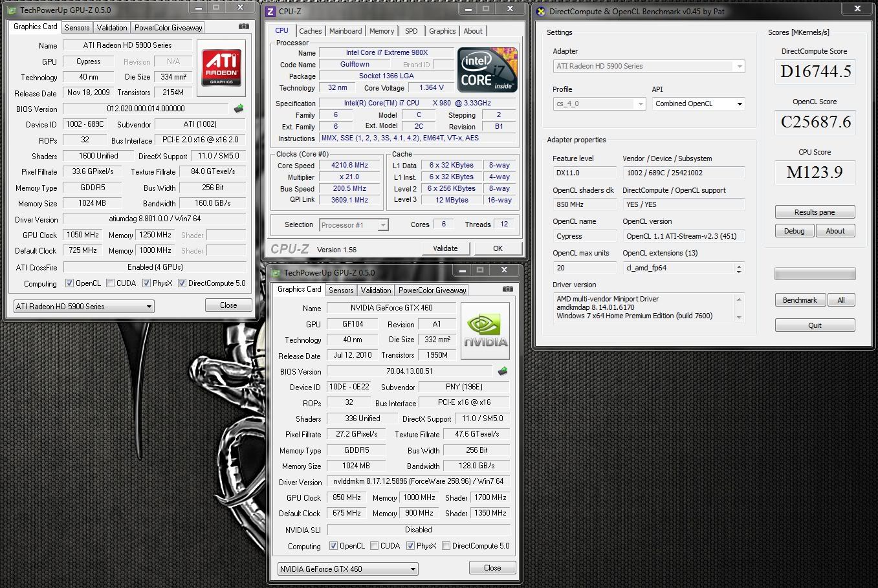Switch to the Mainboard tab in CPU-Z

[x=346, y=31]
